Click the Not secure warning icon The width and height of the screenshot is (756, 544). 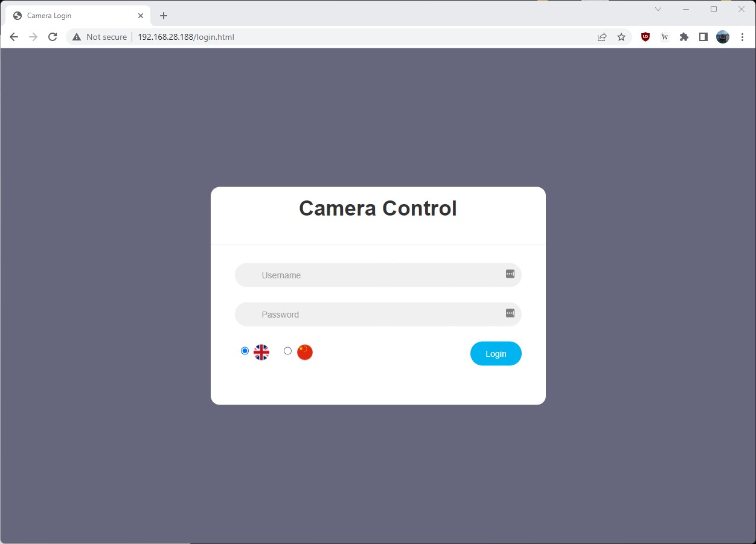(x=77, y=37)
